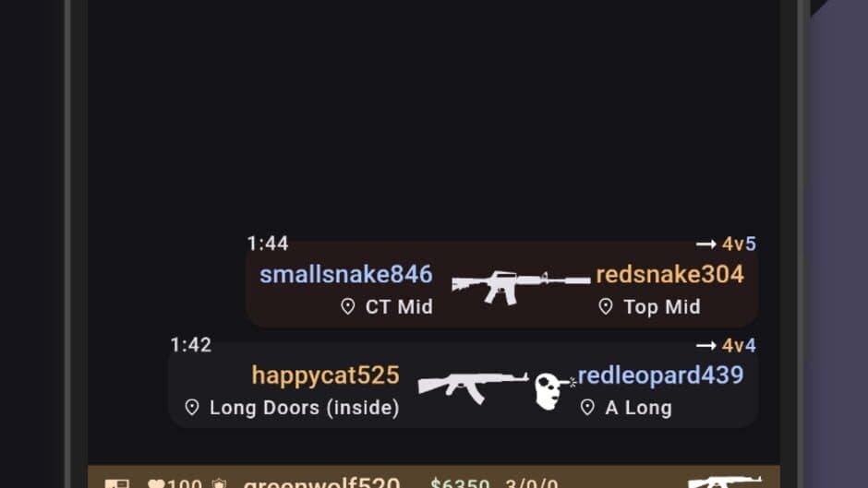Click the M4A4 rifle kill icon

(x=521, y=287)
